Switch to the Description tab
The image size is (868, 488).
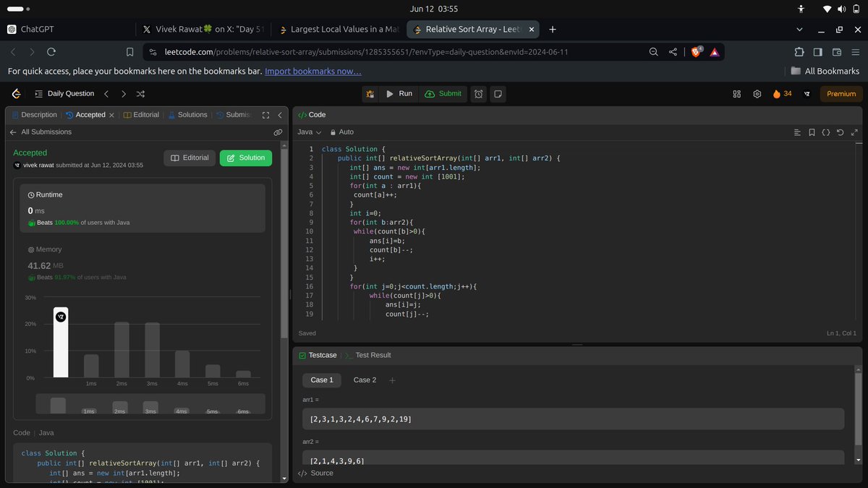(34, 115)
